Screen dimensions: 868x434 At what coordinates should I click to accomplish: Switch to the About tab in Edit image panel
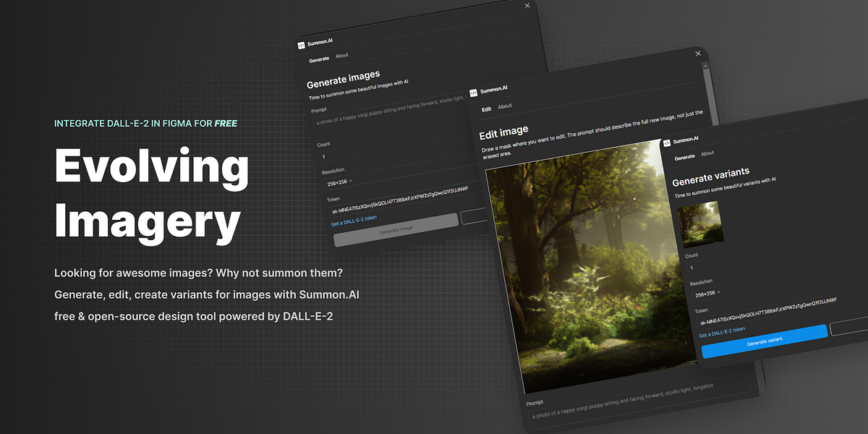click(504, 106)
